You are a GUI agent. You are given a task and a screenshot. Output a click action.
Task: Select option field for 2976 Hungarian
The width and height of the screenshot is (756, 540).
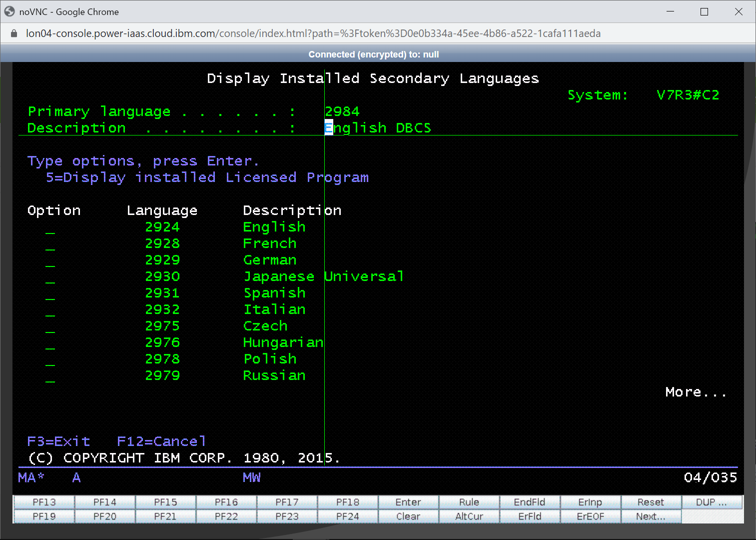[x=50, y=343]
